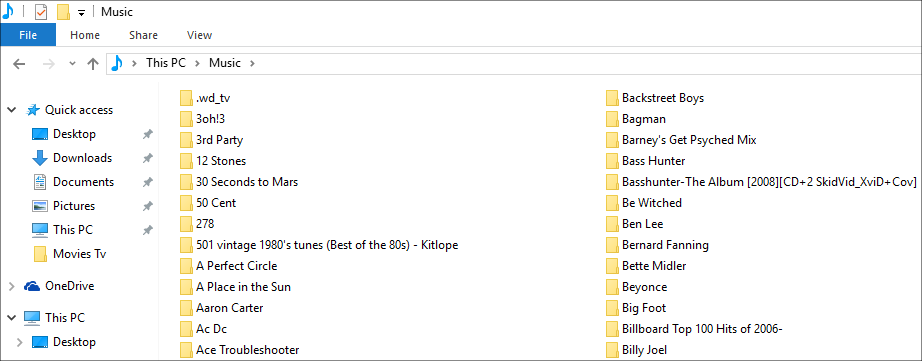Select 'A Place in the Sun' folder name

point(243,287)
